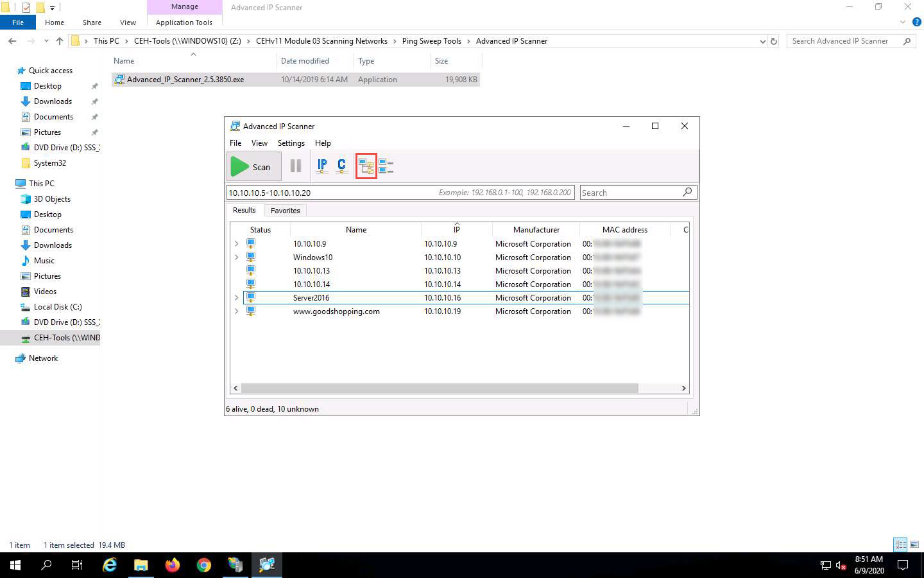
Task: Select the Server2016 result name
Action: pos(311,298)
